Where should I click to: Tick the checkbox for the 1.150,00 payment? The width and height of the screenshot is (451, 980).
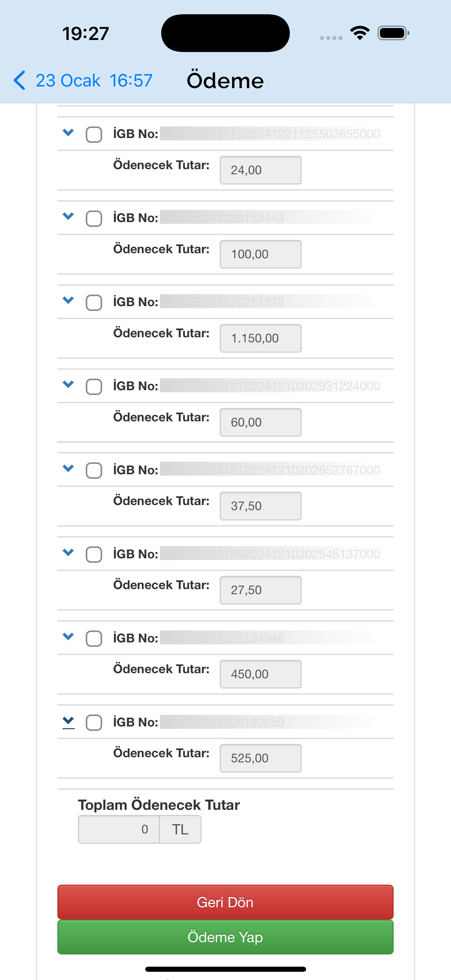pyautogui.click(x=94, y=303)
